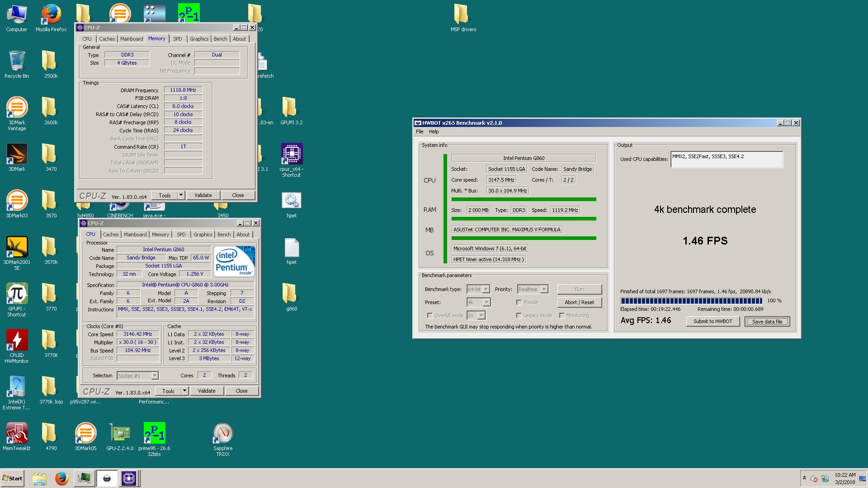Viewport: 868px width, 488px height.
Task: Launch Mozilla Firefox from the desktop
Action: (51, 18)
